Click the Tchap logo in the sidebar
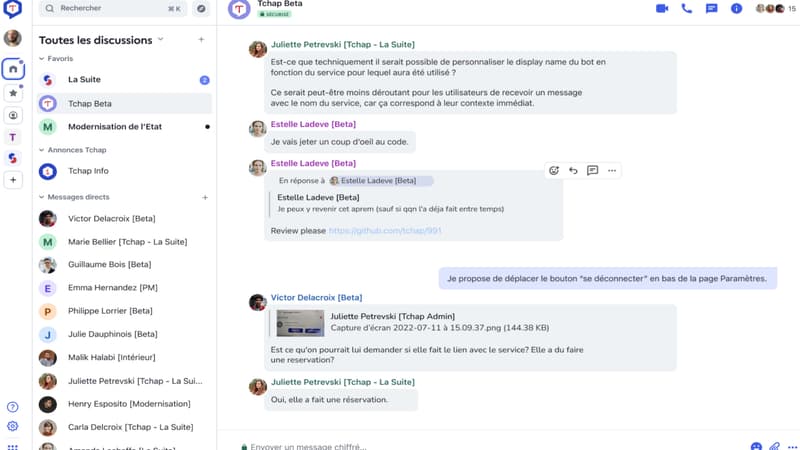 coord(12,9)
